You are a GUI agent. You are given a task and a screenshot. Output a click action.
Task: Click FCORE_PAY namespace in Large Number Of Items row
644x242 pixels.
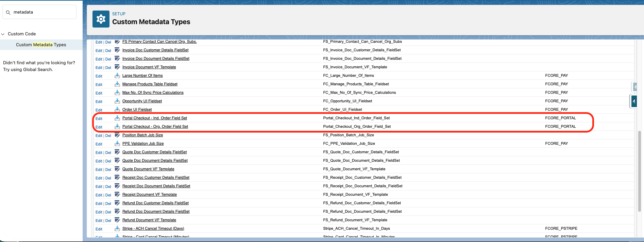pyautogui.click(x=557, y=75)
